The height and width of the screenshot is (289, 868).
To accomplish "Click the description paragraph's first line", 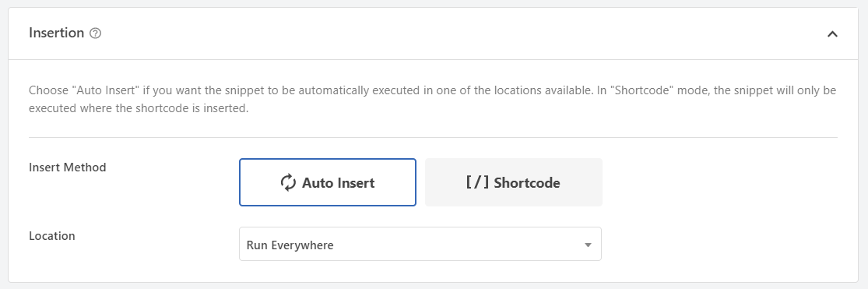I will (x=432, y=90).
